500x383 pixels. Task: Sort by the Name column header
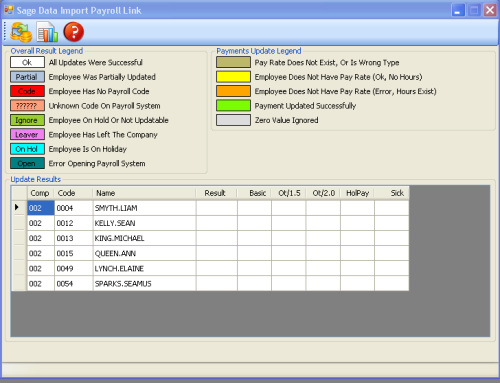coord(145,193)
